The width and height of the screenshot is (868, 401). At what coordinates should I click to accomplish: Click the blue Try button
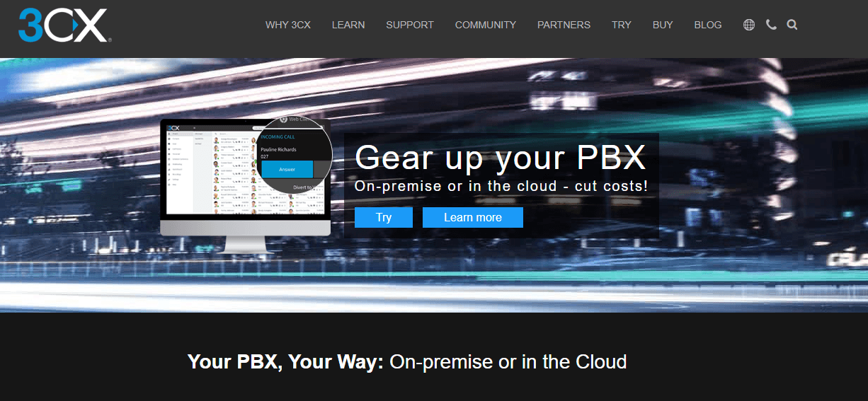384,218
